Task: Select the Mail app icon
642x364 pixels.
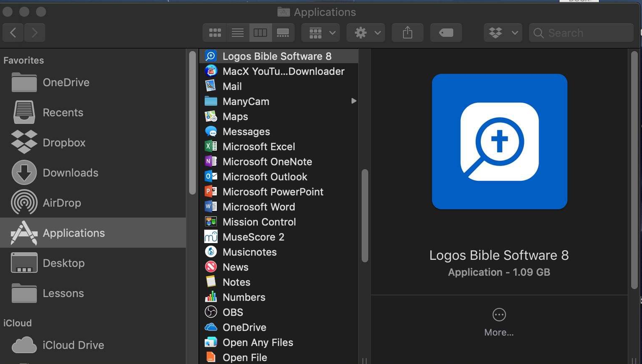Action: pyautogui.click(x=211, y=86)
